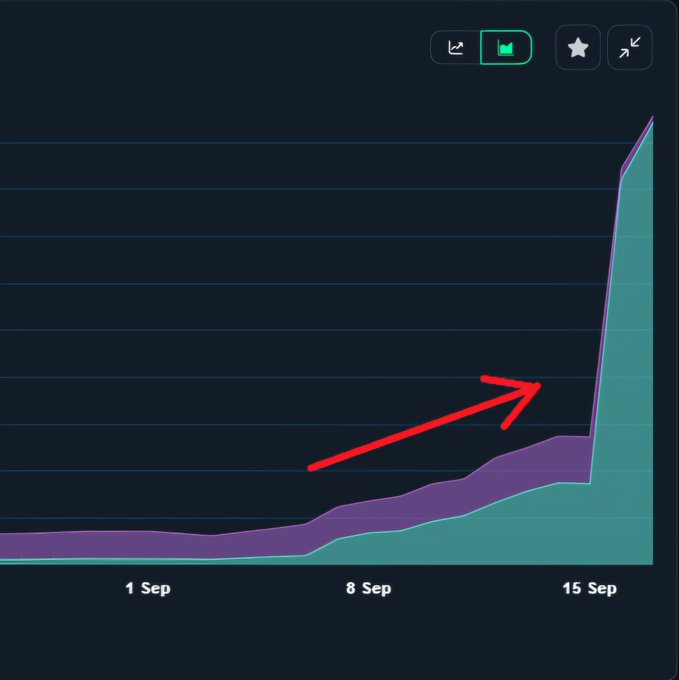Select the green area chart view
Screen dimensions: 679x680
point(506,48)
